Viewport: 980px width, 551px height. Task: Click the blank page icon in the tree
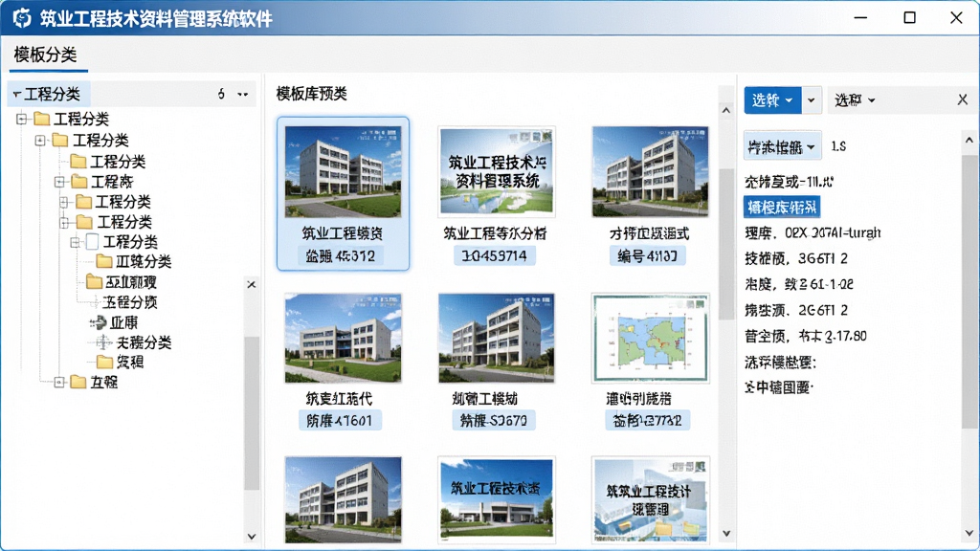(x=93, y=242)
